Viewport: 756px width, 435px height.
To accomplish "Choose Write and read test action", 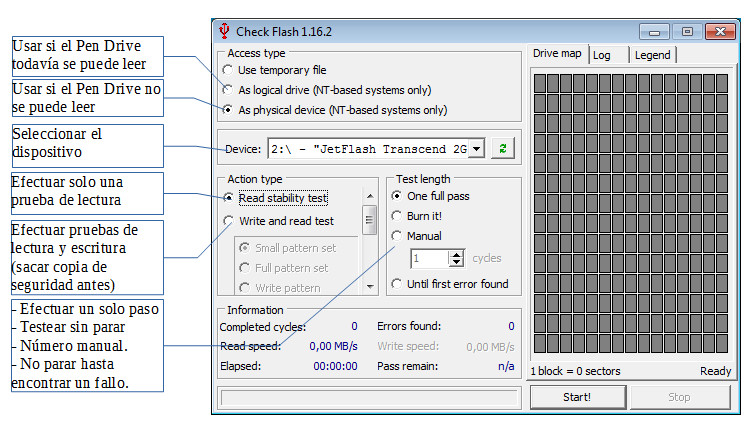I will click(229, 221).
